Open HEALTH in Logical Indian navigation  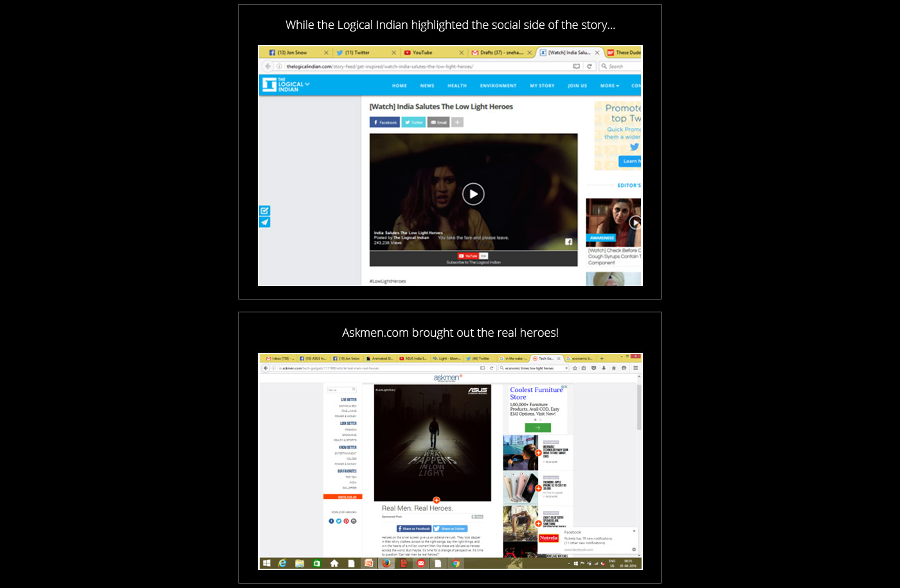tap(457, 85)
